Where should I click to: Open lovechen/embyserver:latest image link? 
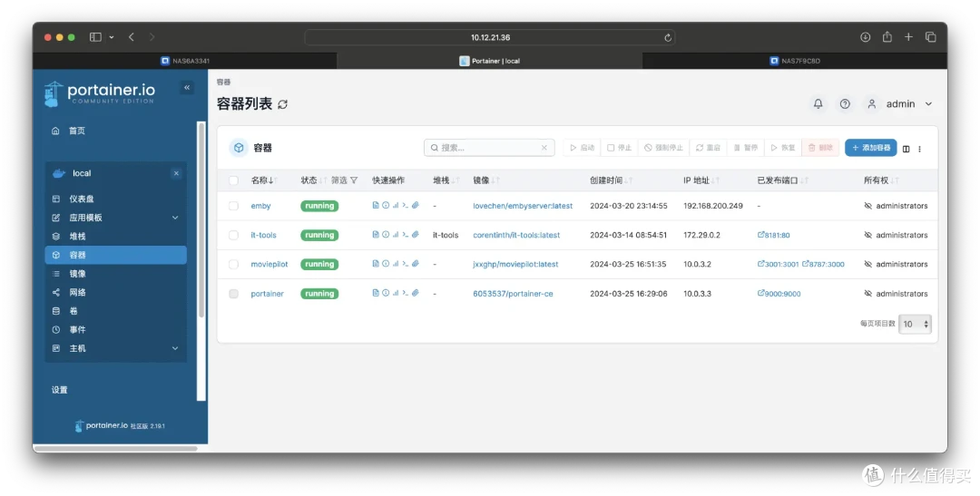coord(523,206)
